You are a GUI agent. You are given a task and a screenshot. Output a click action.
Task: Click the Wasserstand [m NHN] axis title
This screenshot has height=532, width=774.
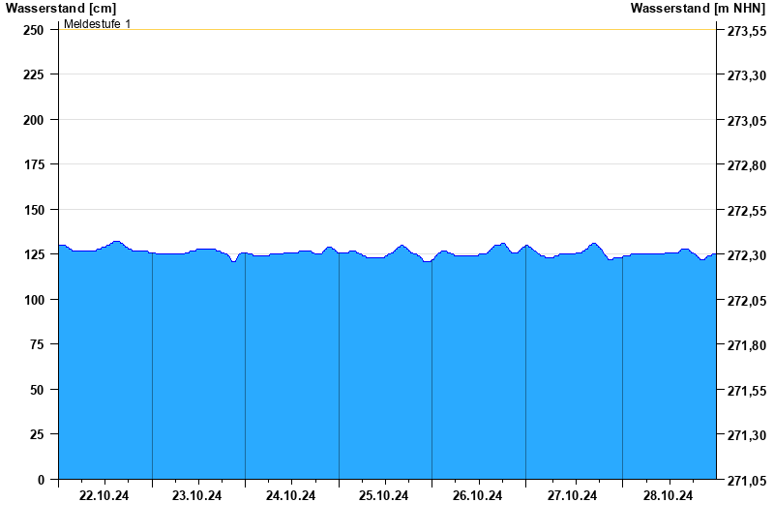698,8
